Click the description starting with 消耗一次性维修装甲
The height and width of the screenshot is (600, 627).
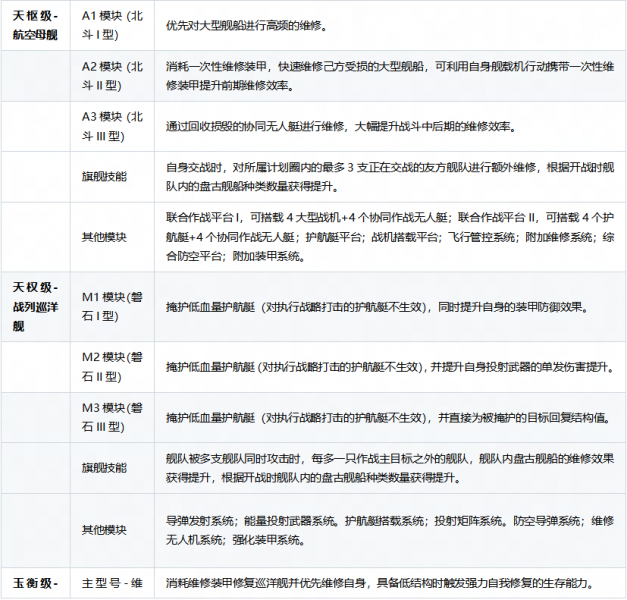click(390, 77)
